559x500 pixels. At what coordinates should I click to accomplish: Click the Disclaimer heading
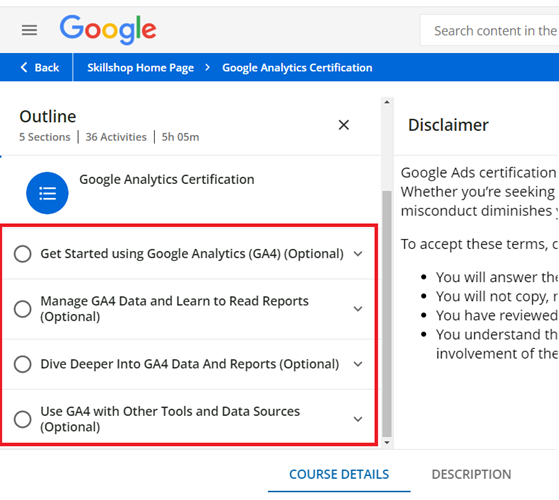[x=448, y=125]
